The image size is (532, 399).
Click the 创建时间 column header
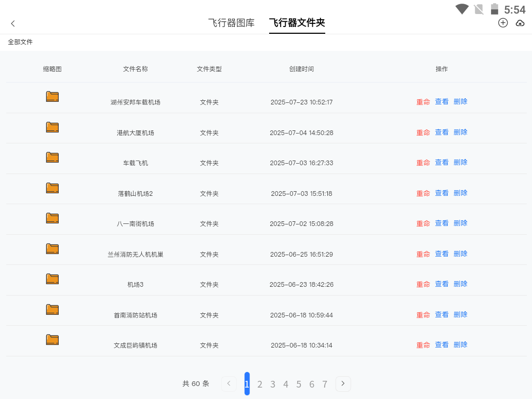(301, 69)
